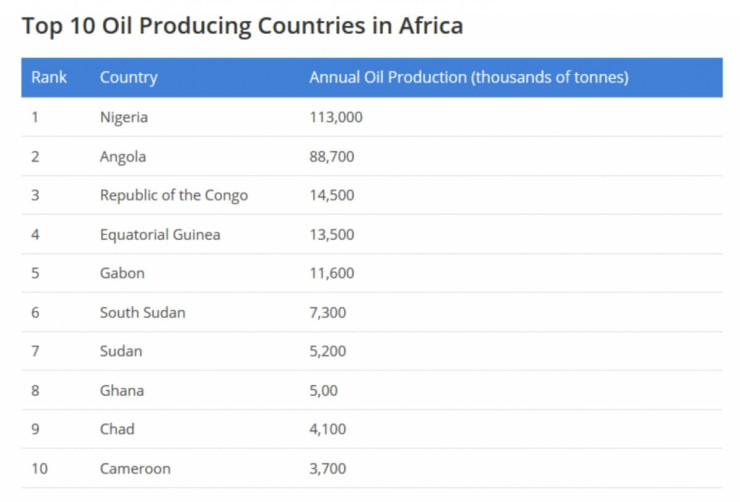Click the page title heading

click(242, 26)
